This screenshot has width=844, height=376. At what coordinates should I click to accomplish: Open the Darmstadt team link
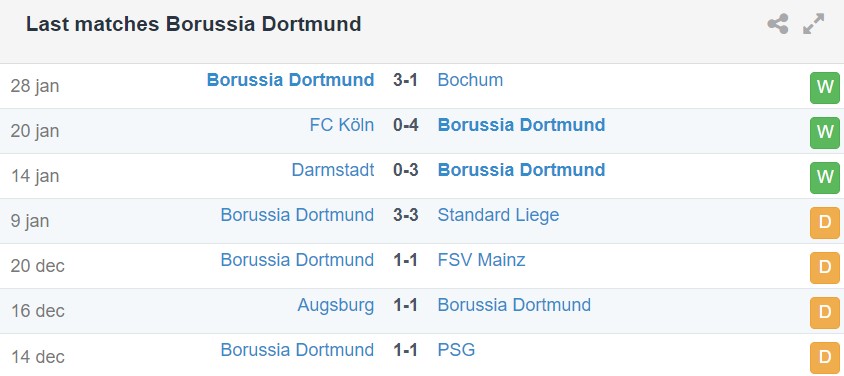pyautogui.click(x=333, y=170)
